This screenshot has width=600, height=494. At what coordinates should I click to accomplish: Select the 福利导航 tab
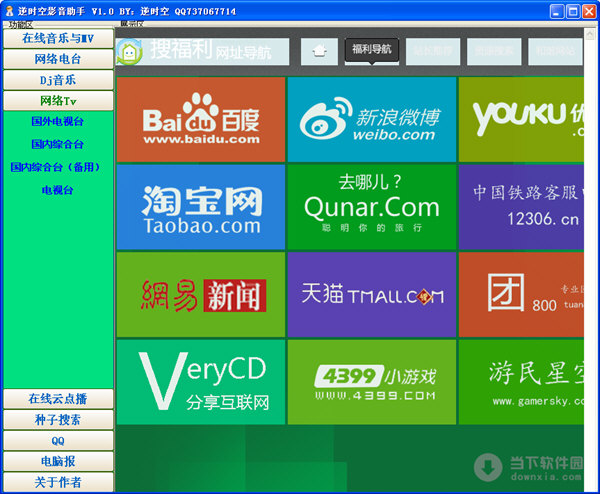pyautogui.click(x=372, y=50)
